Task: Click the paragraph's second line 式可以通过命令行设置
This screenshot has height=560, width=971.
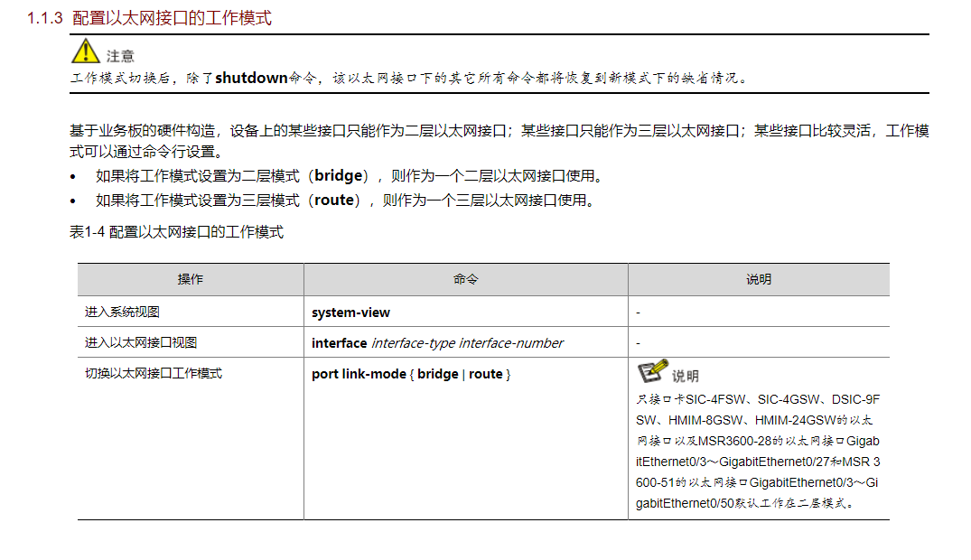Action: tap(146, 152)
